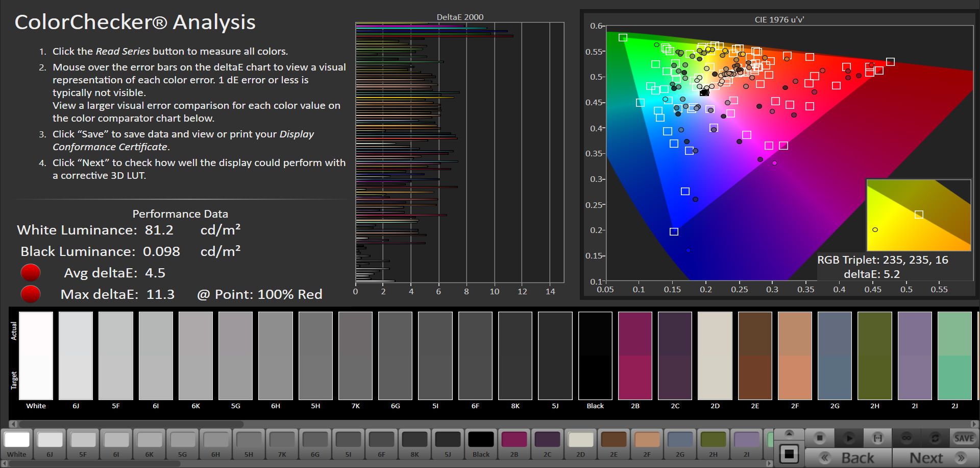The height and width of the screenshot is (468, 980).
Task: Select the 8K swatch in bottom strip
Action: tap(415, 444)
